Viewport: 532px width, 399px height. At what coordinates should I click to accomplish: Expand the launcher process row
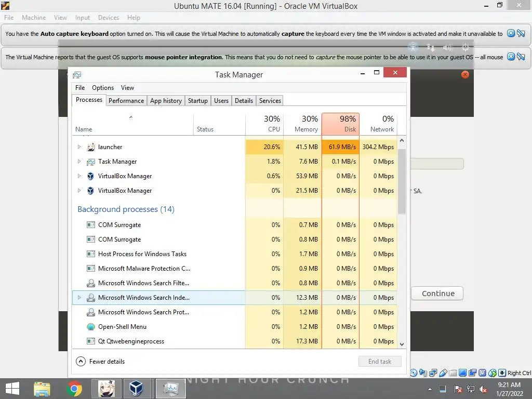coord(79,147)
